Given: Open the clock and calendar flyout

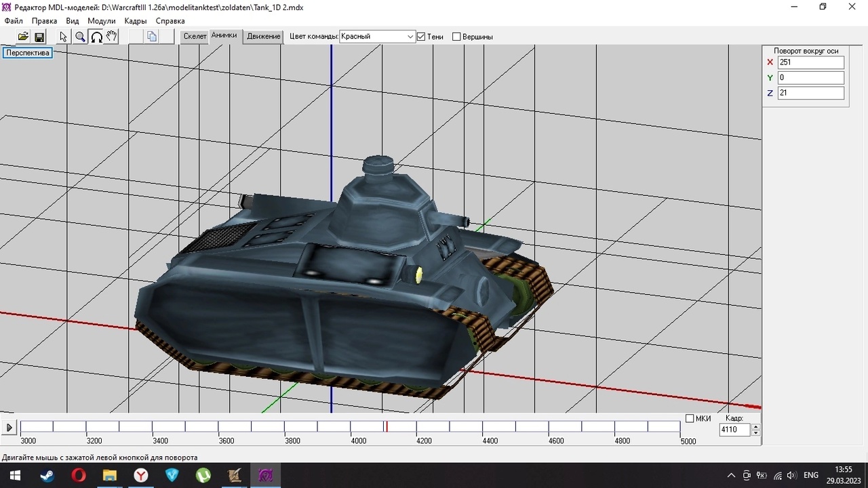Looking at the screenshot, I should 843,475.
